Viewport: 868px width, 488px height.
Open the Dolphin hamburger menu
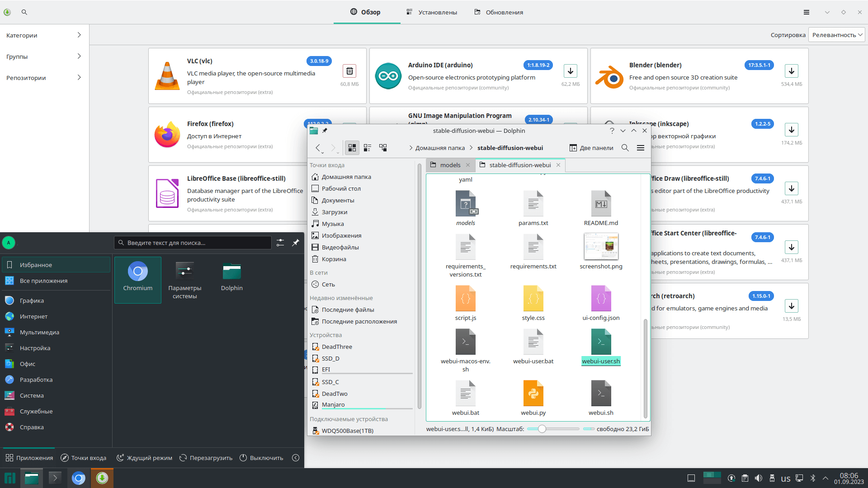[x=641, y=148]
